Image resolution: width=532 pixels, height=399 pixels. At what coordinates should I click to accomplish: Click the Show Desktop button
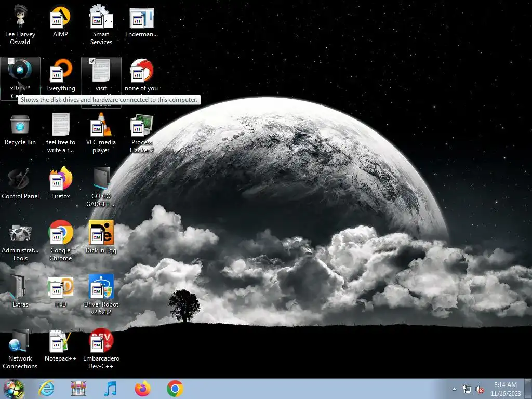coord(529,389)
